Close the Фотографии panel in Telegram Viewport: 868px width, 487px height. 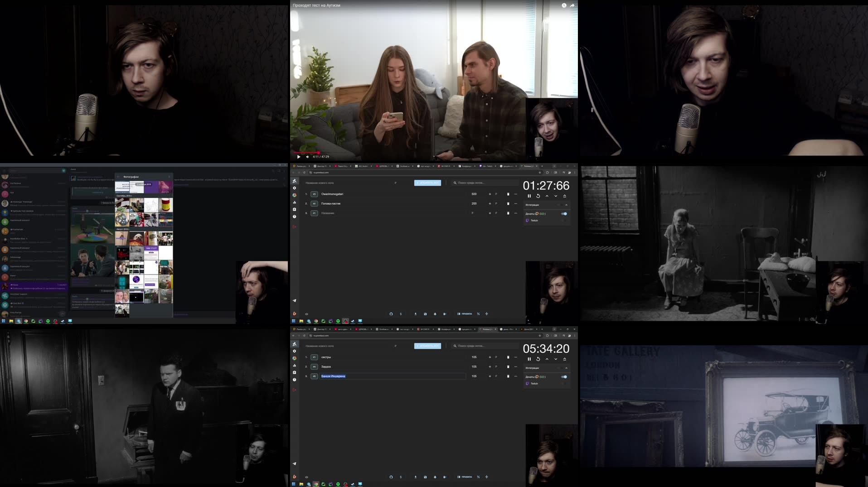pos(169,177)
